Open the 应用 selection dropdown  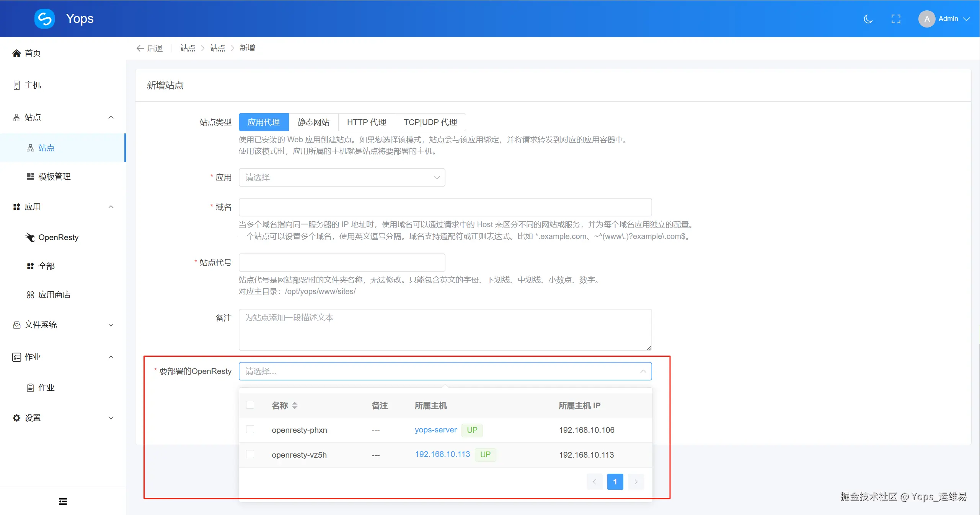click(x=341, y=177)
